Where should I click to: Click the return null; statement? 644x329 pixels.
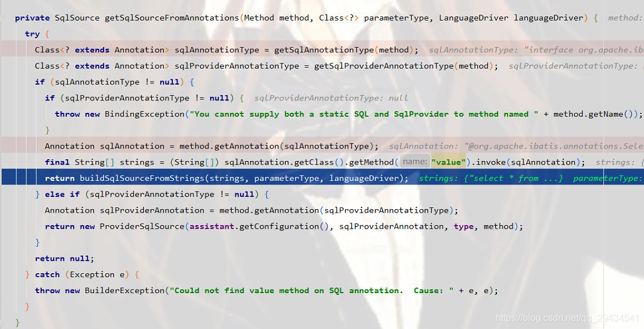point(65,258)
